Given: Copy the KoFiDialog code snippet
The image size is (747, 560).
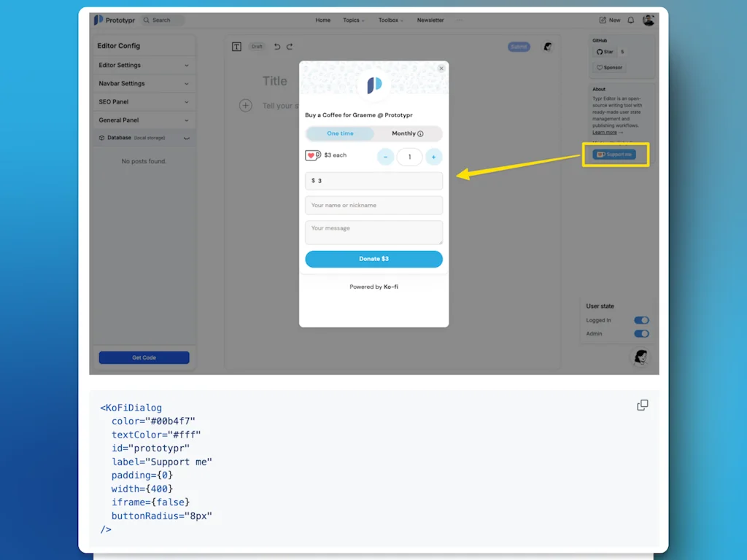Looking at the screenshot, I should pos(642,405).
